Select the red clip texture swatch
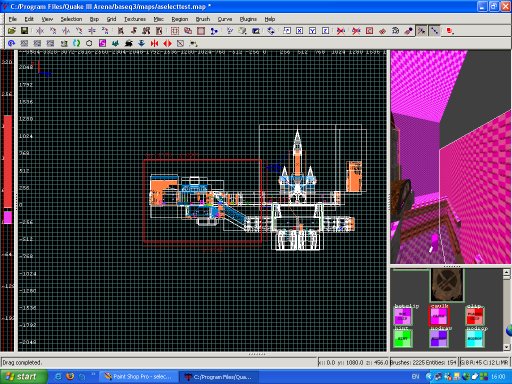The image size is (512, 384). (475, 316)
